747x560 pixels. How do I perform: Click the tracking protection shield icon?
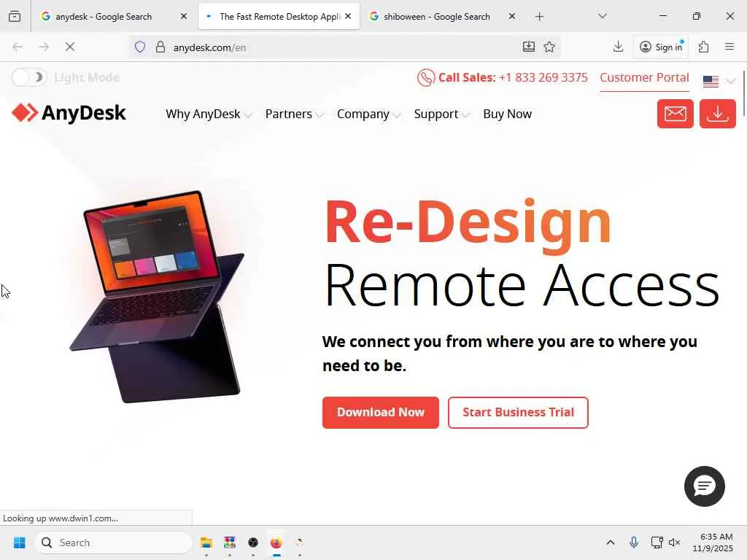pos(139,47)
